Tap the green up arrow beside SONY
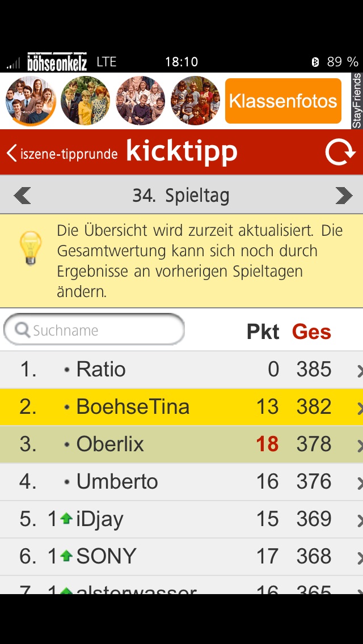363x644 pixels. click(x=66, y=556)
